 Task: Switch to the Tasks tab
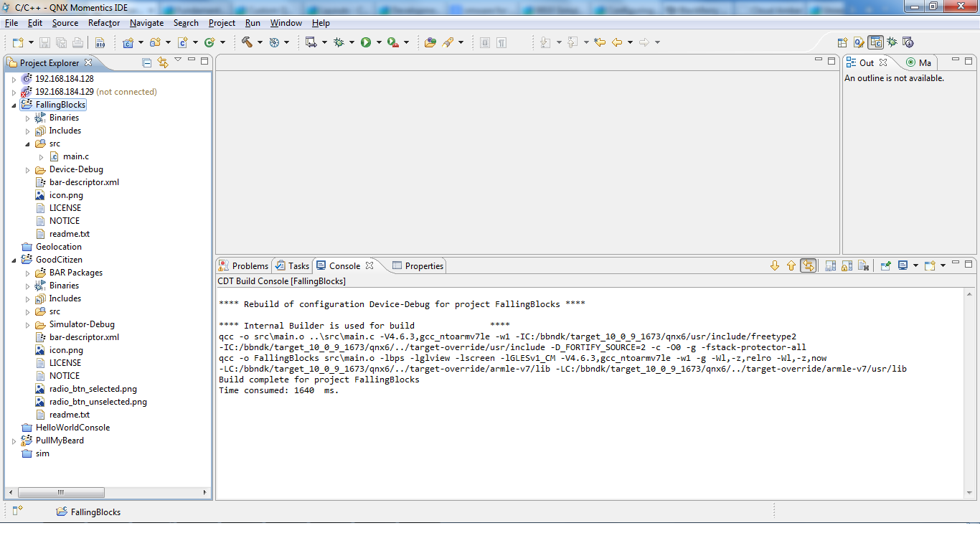coord(293,266)
